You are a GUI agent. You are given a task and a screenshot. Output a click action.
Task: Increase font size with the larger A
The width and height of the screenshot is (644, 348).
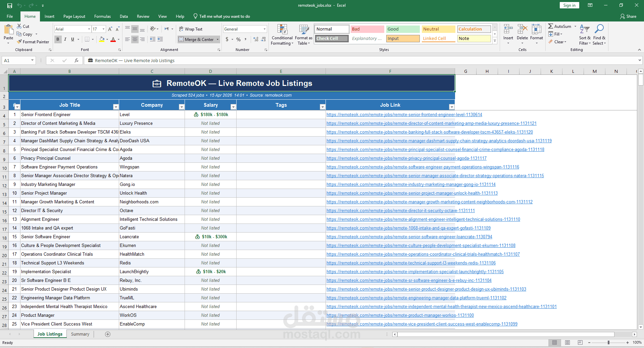[110, 29]
